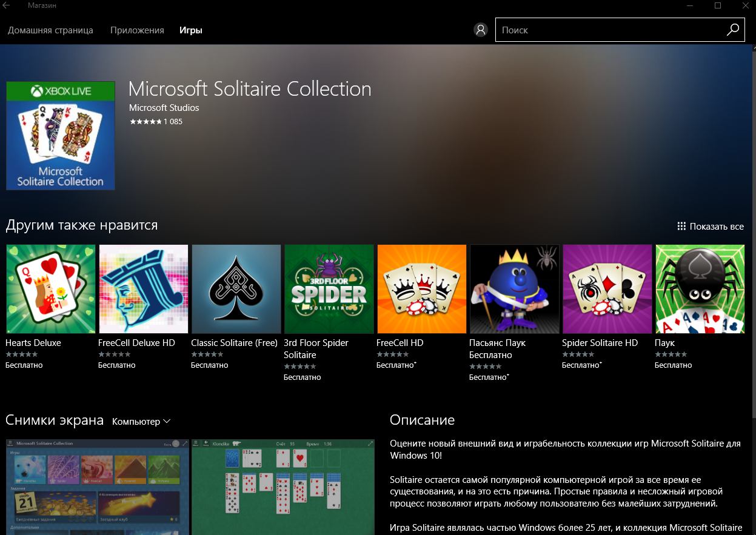Viewport: 756px width, 535px height.
Task: Click Hearts Deluxe title text
Action: 33,343
